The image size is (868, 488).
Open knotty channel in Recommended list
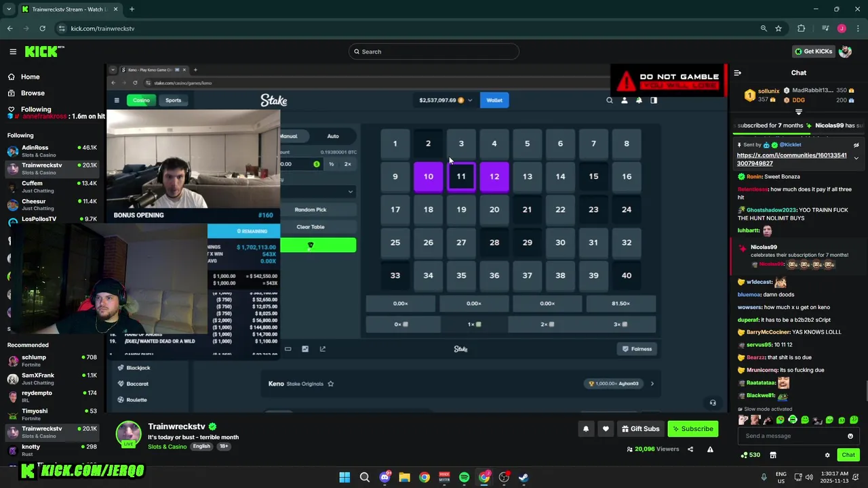(x=53, y=450)
